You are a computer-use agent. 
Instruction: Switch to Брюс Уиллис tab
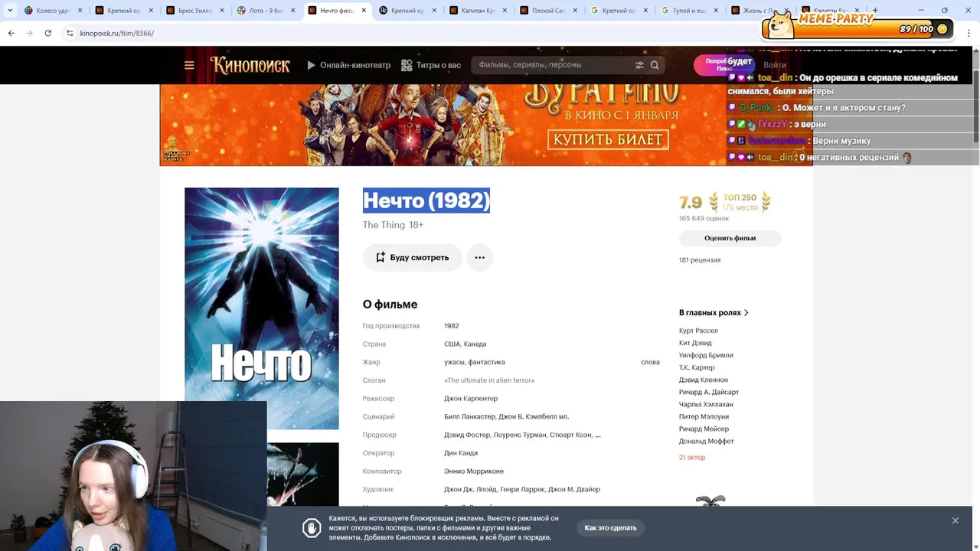(194, 11)
